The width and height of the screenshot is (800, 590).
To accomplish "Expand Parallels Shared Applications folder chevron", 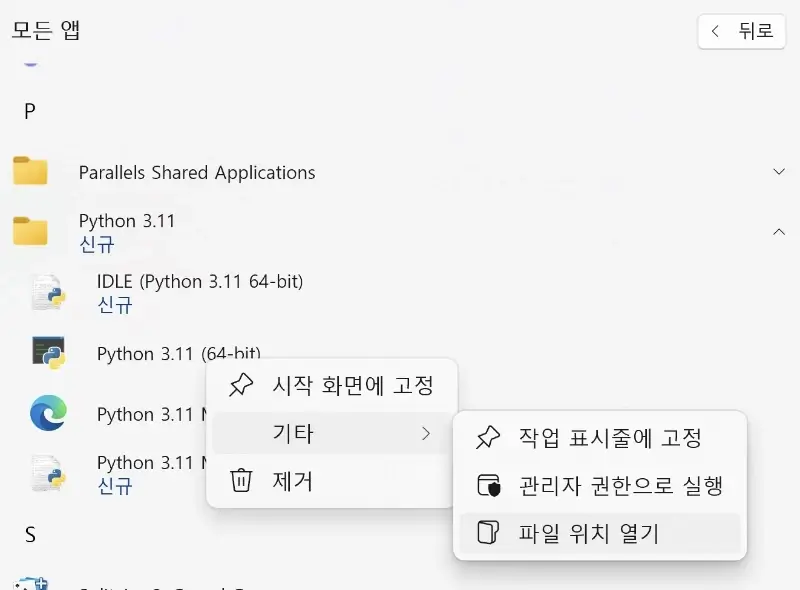I will [779, 172].
